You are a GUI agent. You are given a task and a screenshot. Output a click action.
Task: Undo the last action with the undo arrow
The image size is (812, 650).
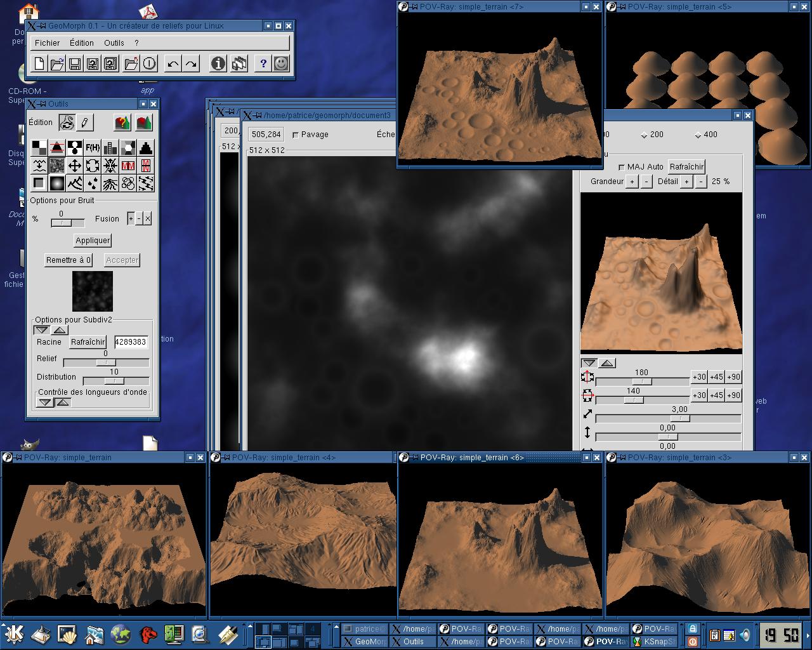[173, 63]
